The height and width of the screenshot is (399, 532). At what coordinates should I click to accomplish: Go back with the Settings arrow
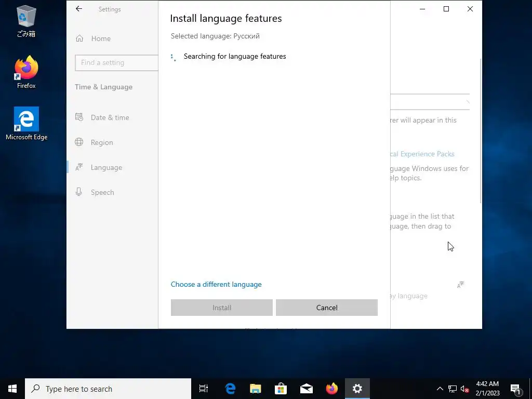tap(79, 9)
